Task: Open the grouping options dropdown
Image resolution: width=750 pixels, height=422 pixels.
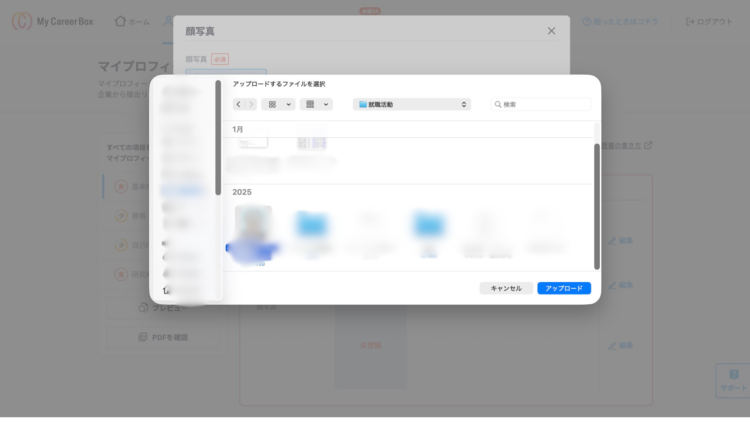Action: pyautogui.click(x=316, y=104)
